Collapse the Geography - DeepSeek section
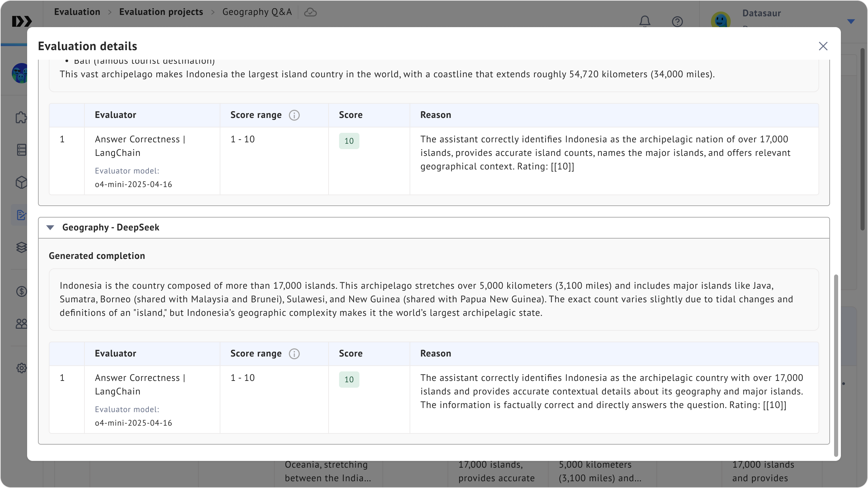The width and height of the screenshot is (868, 488). coord(50,227)
